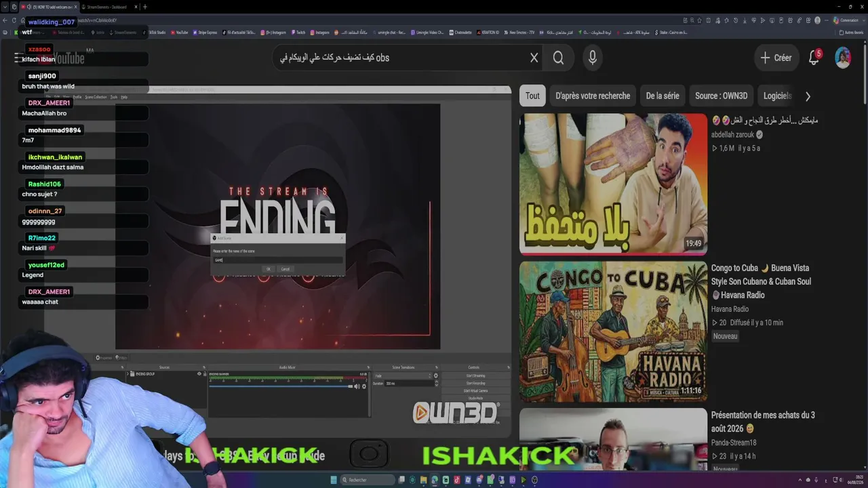
Task: Select the 'Logiciels' filter chip
Action: (x=778, y=96)
